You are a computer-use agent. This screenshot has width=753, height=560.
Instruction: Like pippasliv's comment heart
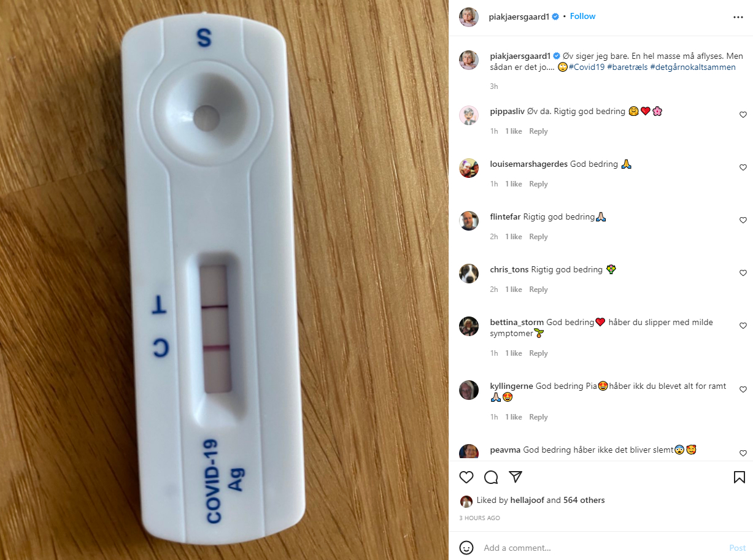(743, 115)
